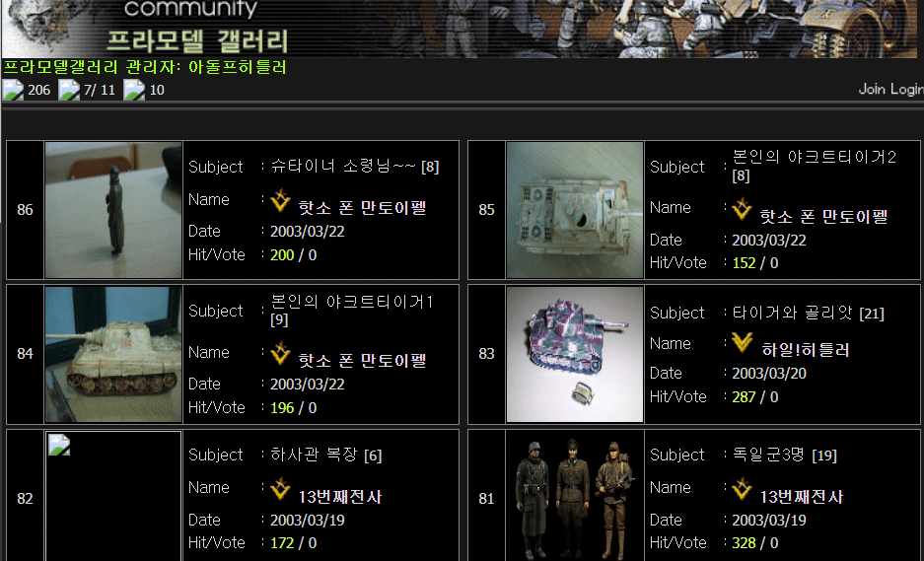Open post 타이거와 골리앗

click(793, 313)
